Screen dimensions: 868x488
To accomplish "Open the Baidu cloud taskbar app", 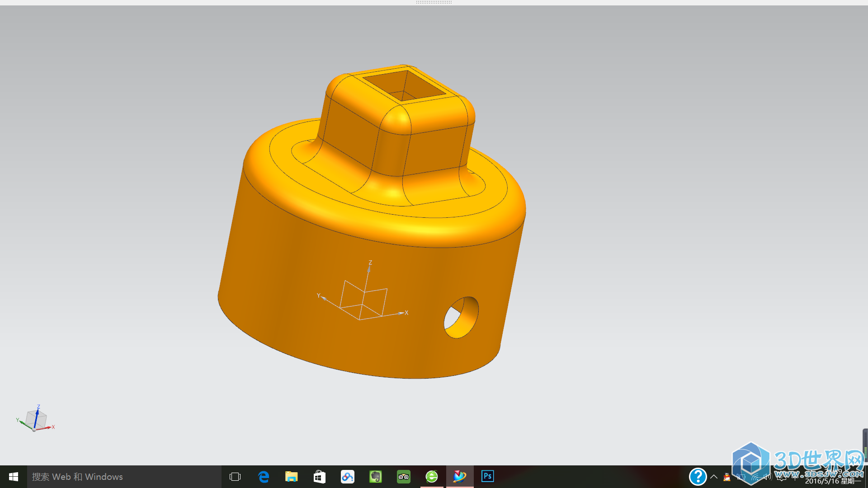I will point(348,477).
